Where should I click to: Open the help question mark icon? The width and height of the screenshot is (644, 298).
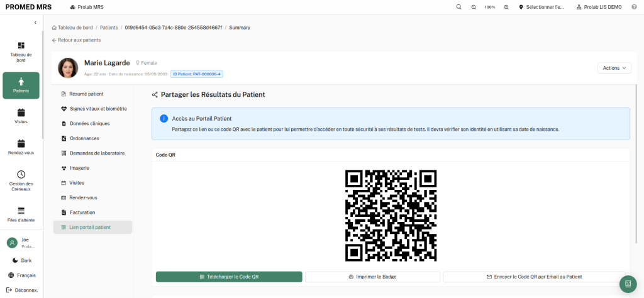point(634,6)
